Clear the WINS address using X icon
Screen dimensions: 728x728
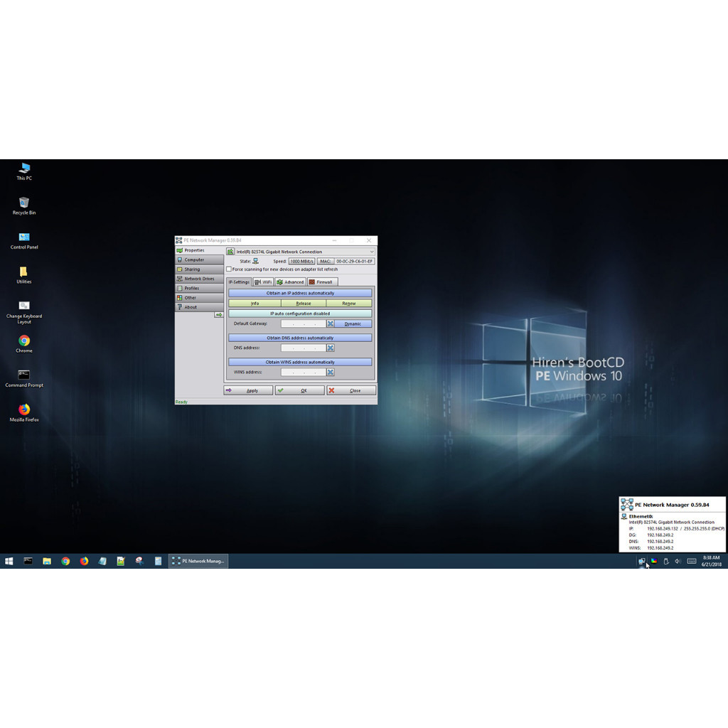331,372
